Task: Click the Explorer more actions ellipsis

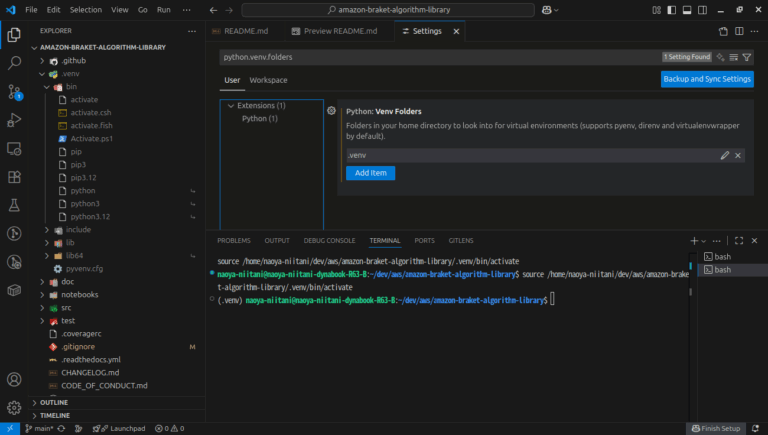Action: click(192, 31)
